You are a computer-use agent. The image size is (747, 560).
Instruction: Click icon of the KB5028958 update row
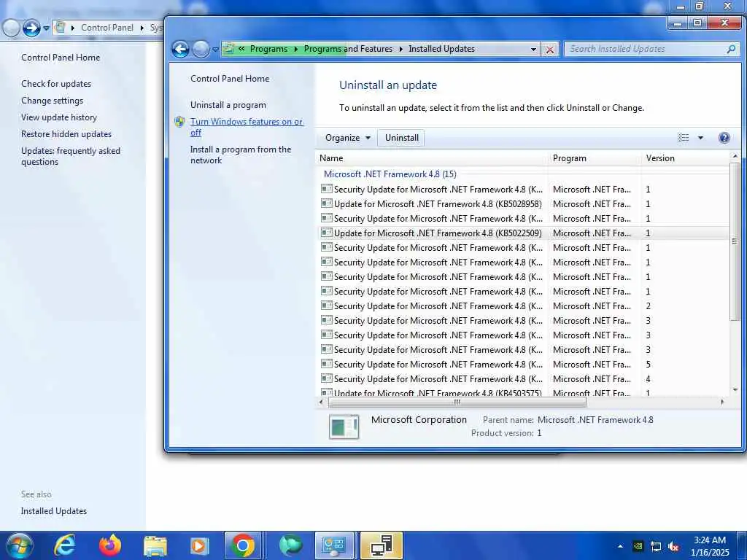coord(326,203)
